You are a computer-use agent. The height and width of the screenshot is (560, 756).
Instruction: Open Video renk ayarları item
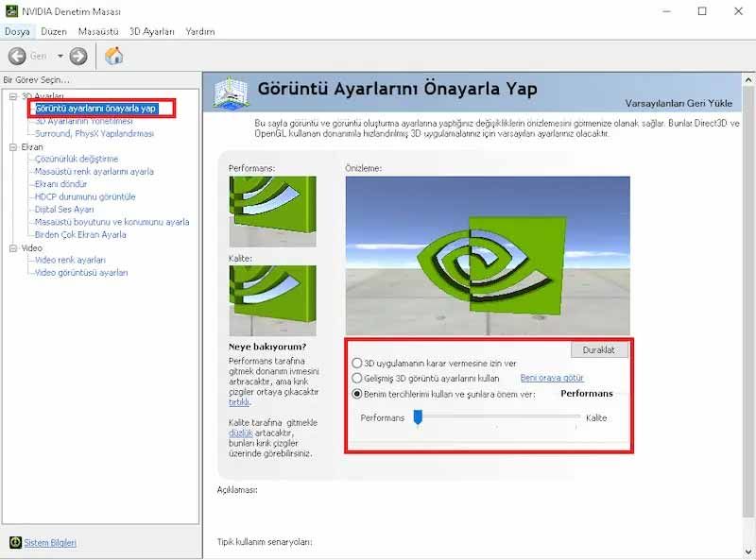pyautogui.click(x=70, y=260)
